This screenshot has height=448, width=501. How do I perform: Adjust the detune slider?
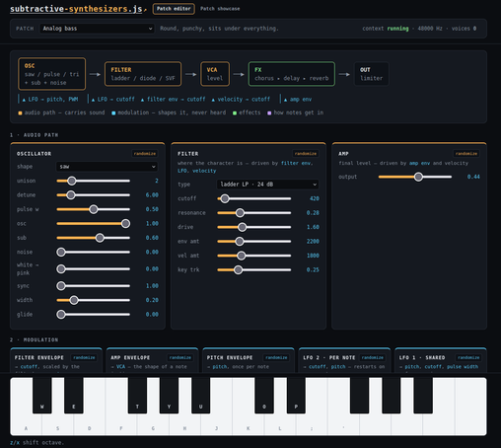pyautogui.click(x=94, y=195)
